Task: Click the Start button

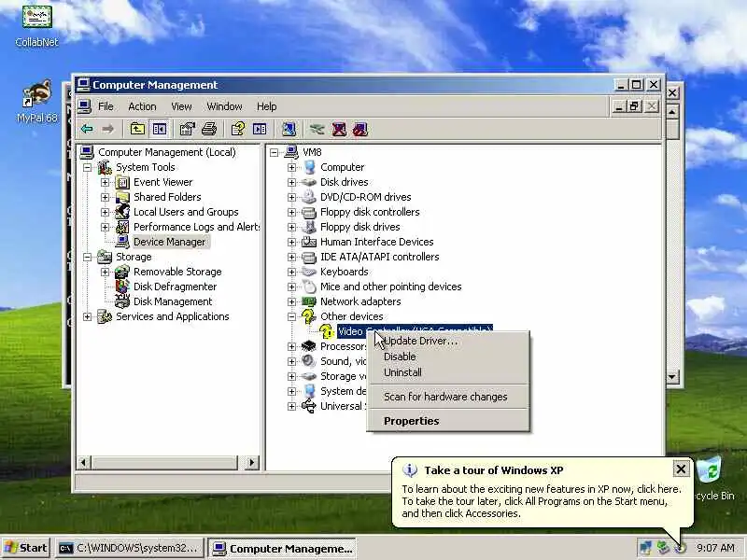Action: point(26,548)
